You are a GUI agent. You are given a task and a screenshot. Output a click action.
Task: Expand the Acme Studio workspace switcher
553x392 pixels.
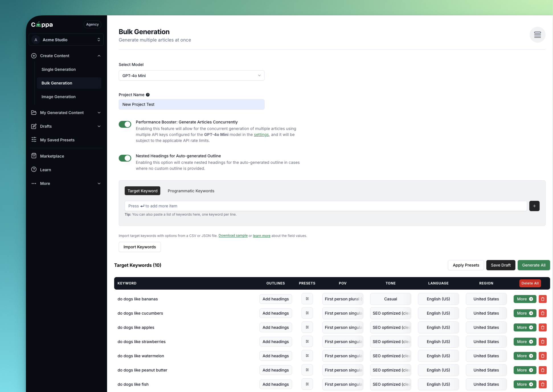point(66,40)
